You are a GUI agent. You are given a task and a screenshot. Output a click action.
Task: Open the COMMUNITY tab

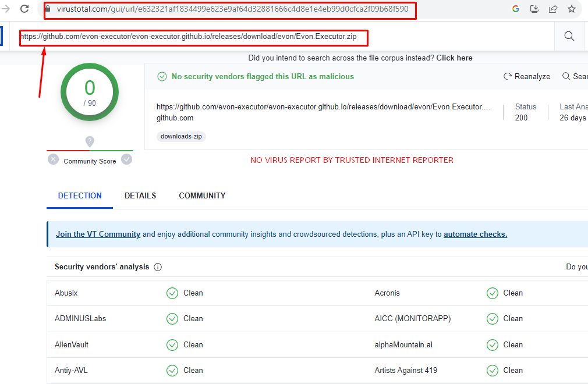tap(202, 195)
